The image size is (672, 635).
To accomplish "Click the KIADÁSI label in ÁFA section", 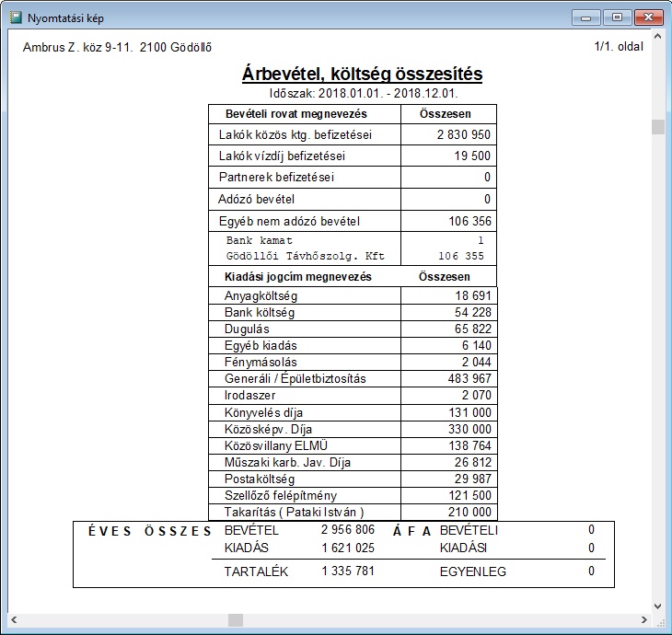I will tap(463, 548).
